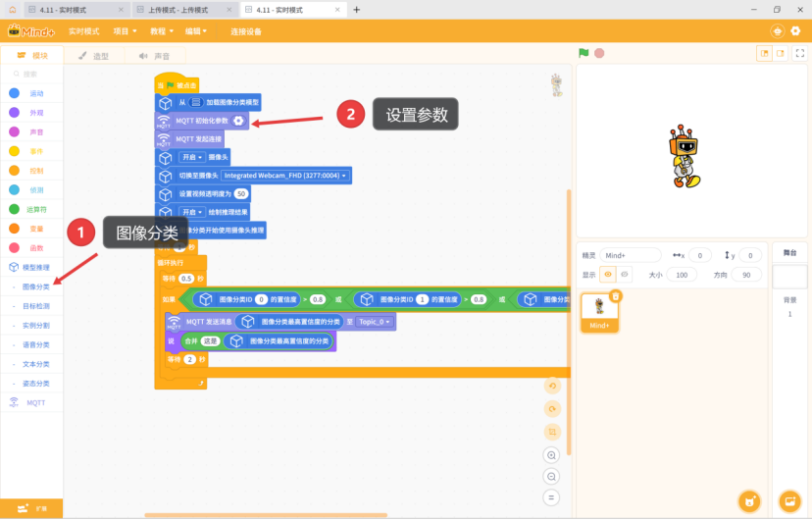This screenshot has height=520, width=812.
Task: Open the gear settings in the MQTT 初始化参数 block
Action: pyautogui.click(x=238, y=121)
